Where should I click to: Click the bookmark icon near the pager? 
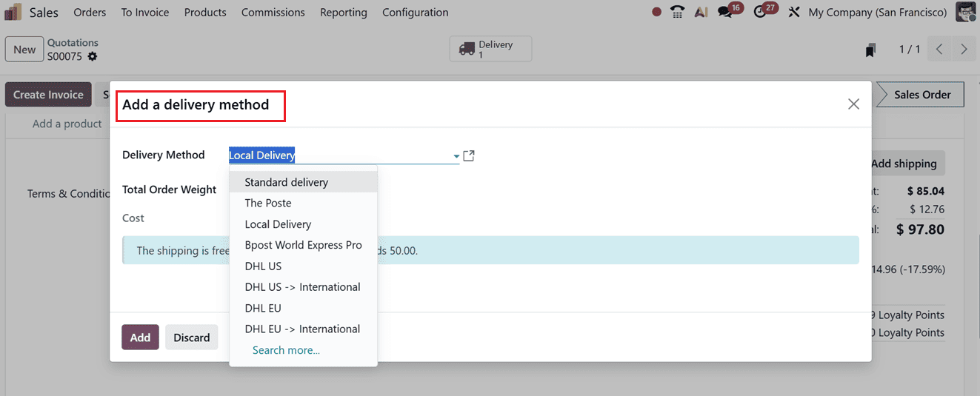pyautogui.click(x=871, y=50)
